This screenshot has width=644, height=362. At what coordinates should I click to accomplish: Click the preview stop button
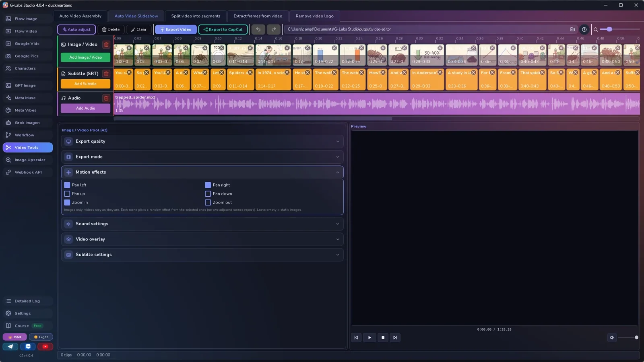[383, 337]
